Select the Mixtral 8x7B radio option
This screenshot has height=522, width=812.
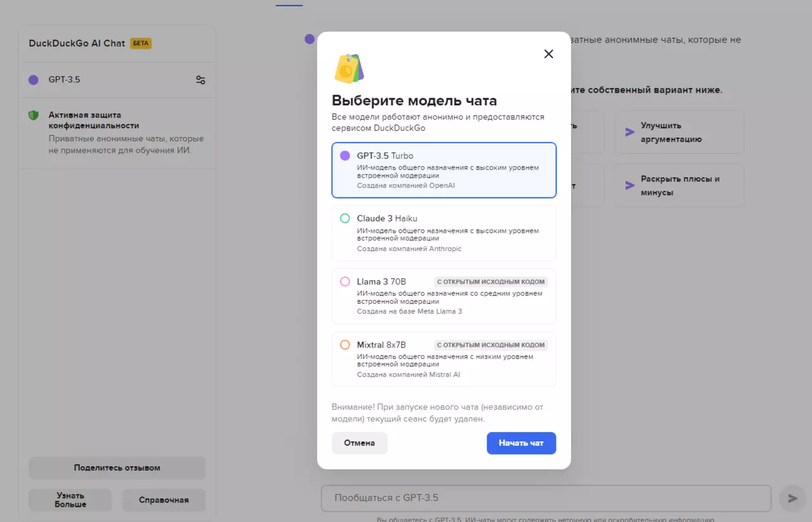point(345,345)
